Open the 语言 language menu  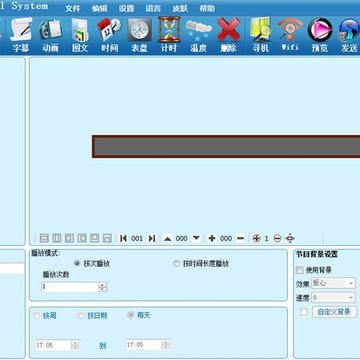click(x=153, y=8)
